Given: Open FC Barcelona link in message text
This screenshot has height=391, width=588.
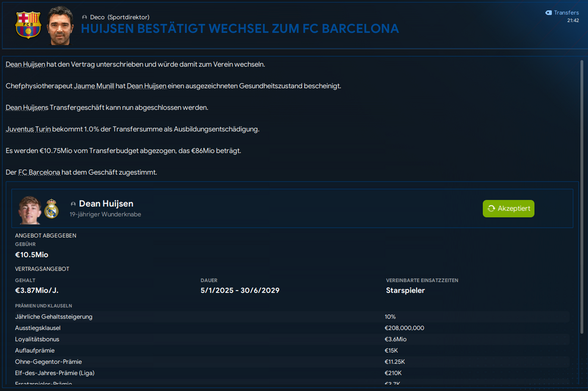Looking at the screenshot, I should [x=39, y=173].
